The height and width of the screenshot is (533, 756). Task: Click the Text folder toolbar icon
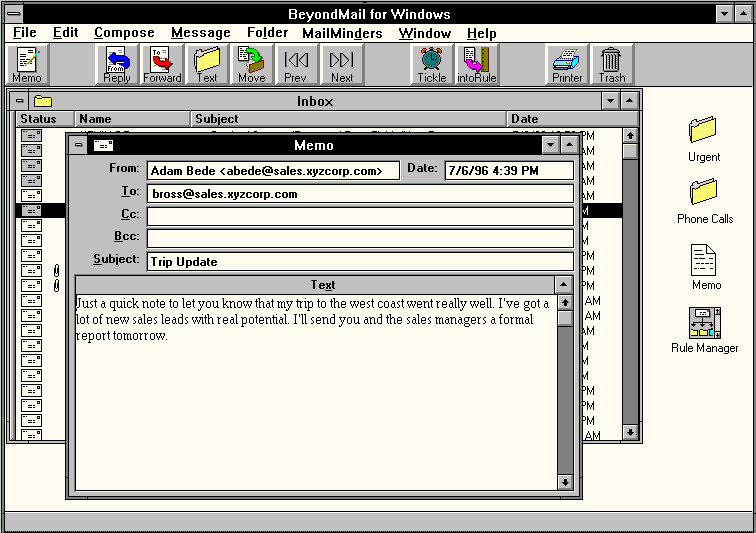click(x=207, y=65)
